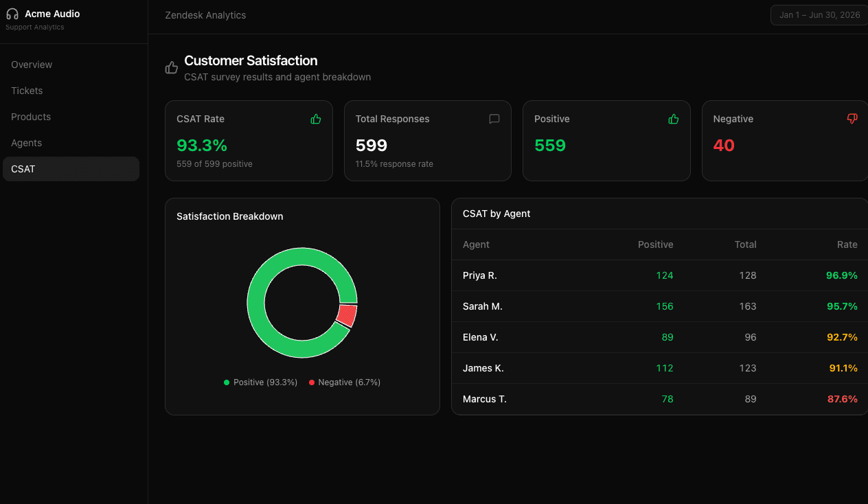Click the headphones logo for Acme Audio
Viewport: 868px width, 504px height.
pos(12,14)
